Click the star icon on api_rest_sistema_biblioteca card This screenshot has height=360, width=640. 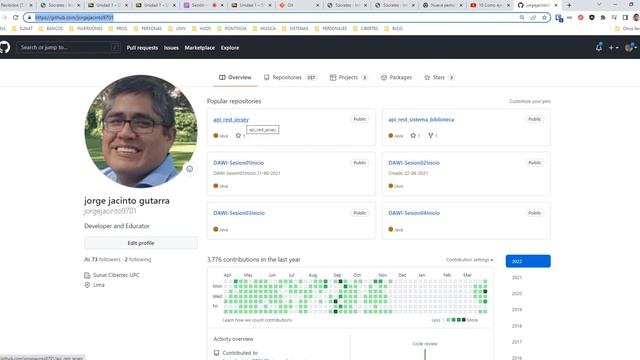click(x=413, y=136)
